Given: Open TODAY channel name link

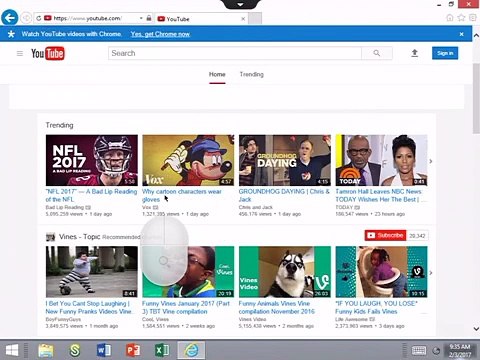Looking at the screenshot, I should [x=344, y=207].
